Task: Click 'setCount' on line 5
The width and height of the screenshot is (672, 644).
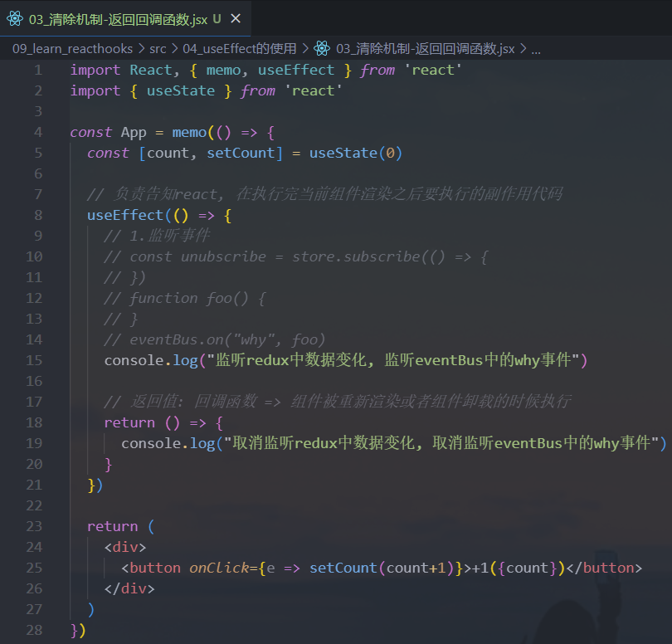Action: (x=241, y=153)
